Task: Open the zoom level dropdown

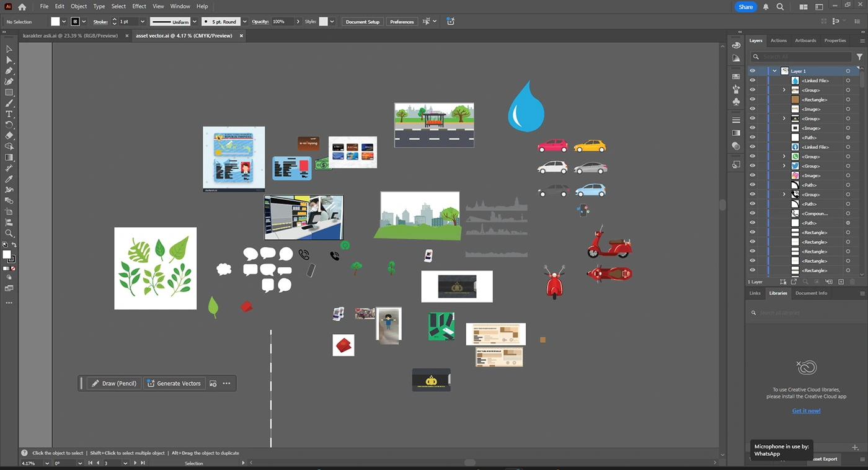Action: coord(46,463)
